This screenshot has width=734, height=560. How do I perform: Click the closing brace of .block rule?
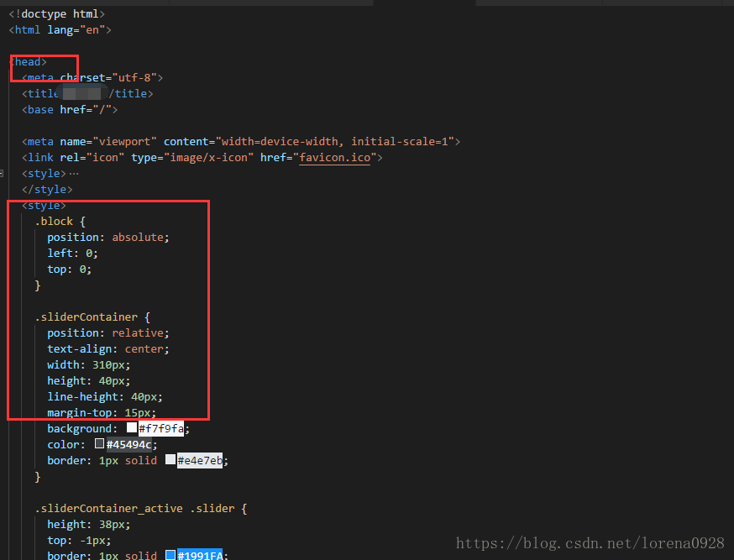38,285
